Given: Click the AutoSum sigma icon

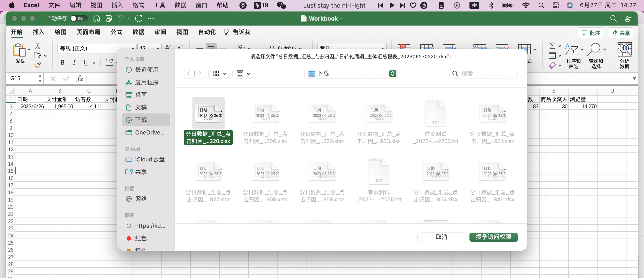Looking at the screenshot, I should point(552,46).
